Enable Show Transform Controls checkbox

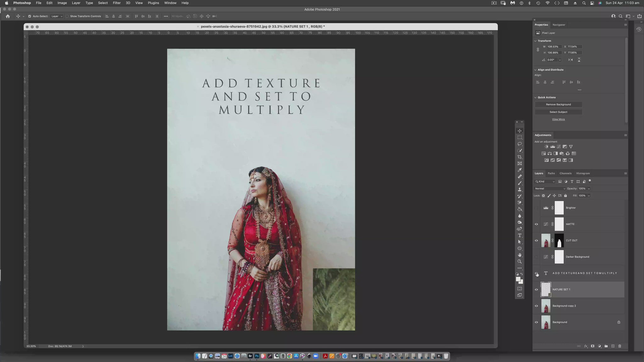pyautogui.click(x=67, y=16)
